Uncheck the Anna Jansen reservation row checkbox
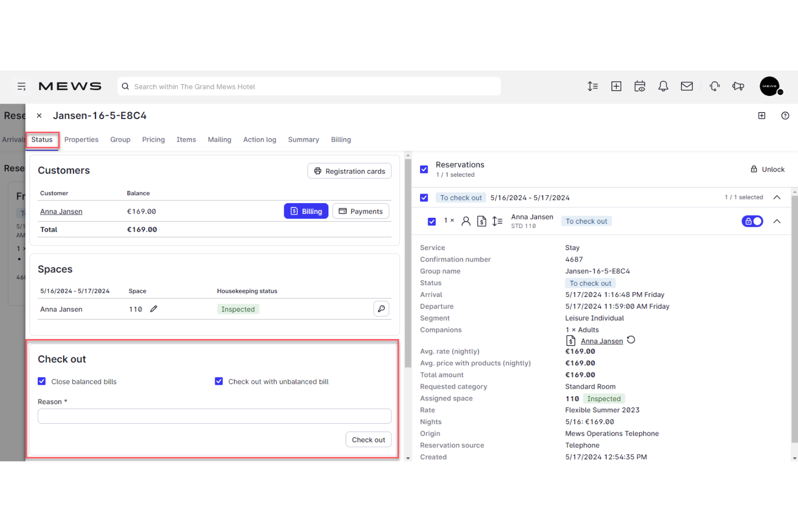 [432, 222]
